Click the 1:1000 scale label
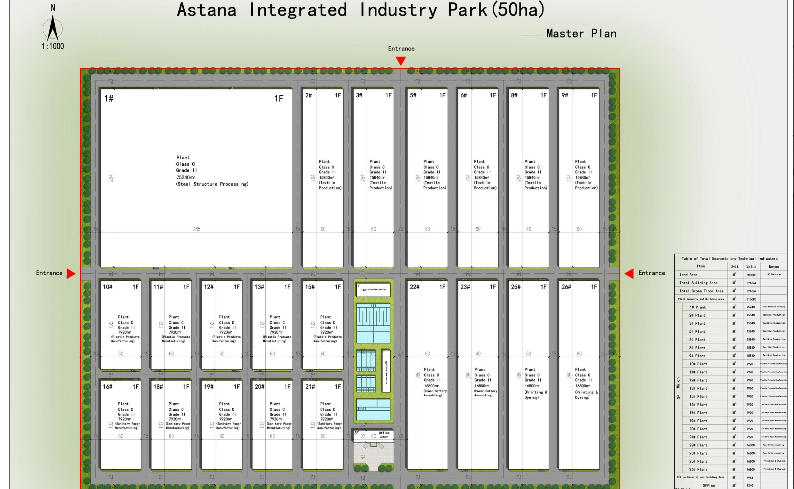 click(x=52, y=46)
